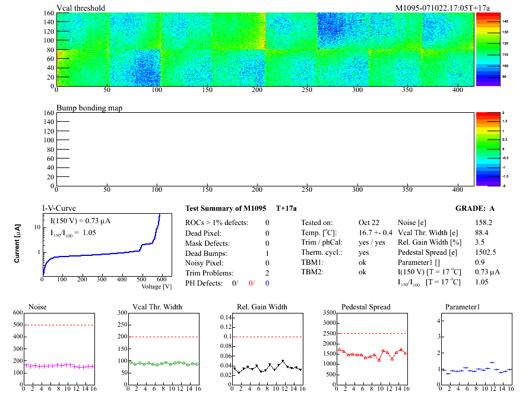
Task: Open the Pedestal Spread plot title
Action: click(x=366, y=307)
